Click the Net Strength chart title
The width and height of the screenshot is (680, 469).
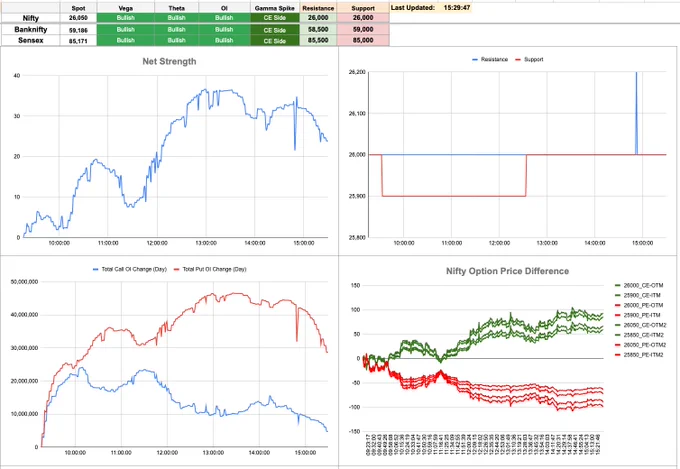coord(169,62)
